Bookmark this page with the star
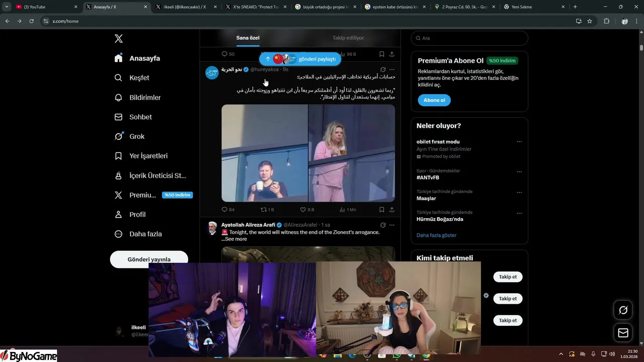The width and height of the screenshot is (644, 362). click(590, 21)
